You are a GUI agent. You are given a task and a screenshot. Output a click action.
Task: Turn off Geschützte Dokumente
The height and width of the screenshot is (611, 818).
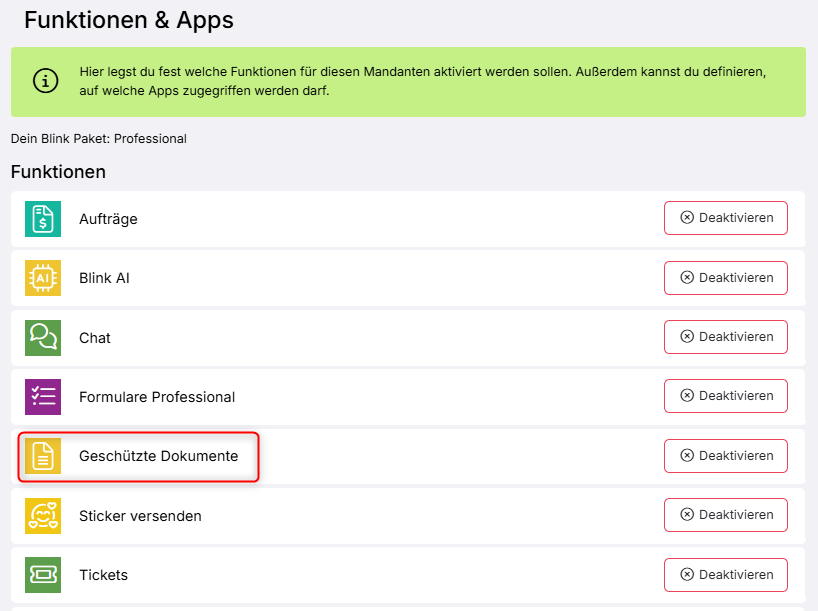(725, 456)
